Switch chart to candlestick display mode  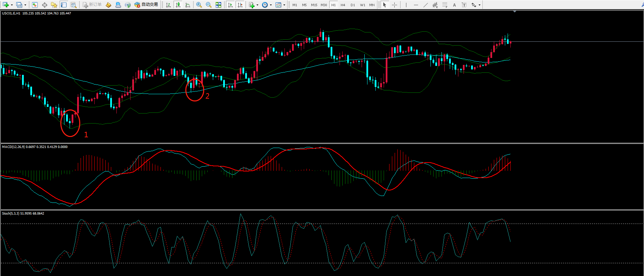pyautogui.click(x=178, y=5)
